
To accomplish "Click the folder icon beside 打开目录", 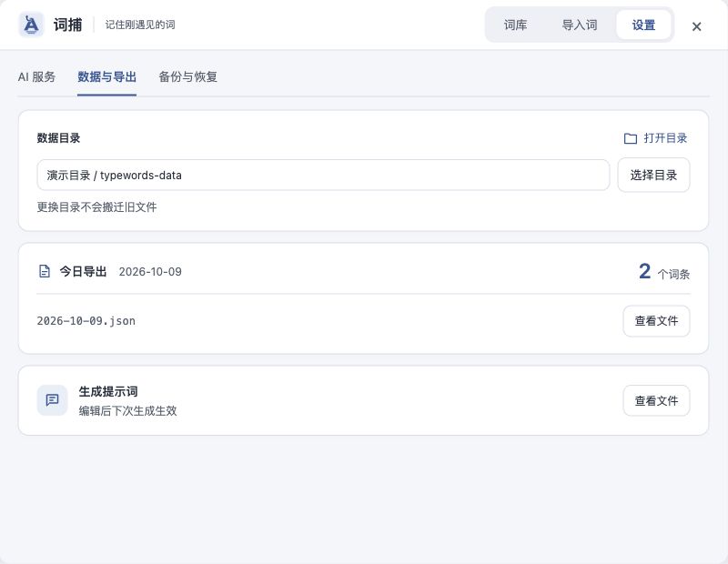I will coord(630,138).
